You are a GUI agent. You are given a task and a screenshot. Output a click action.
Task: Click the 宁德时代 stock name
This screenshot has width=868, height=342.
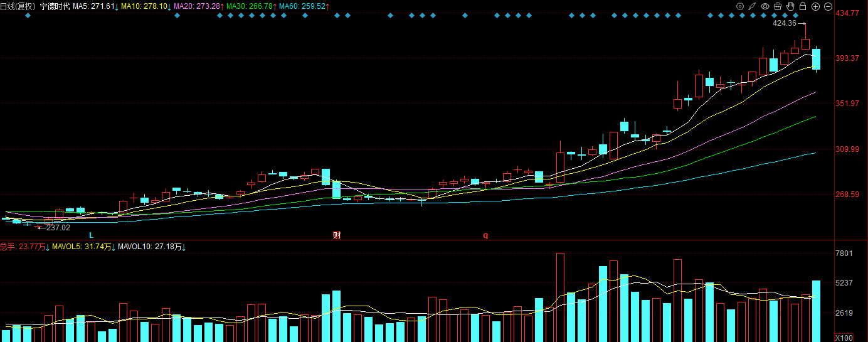pyautogui.click(x=55, y=6)
